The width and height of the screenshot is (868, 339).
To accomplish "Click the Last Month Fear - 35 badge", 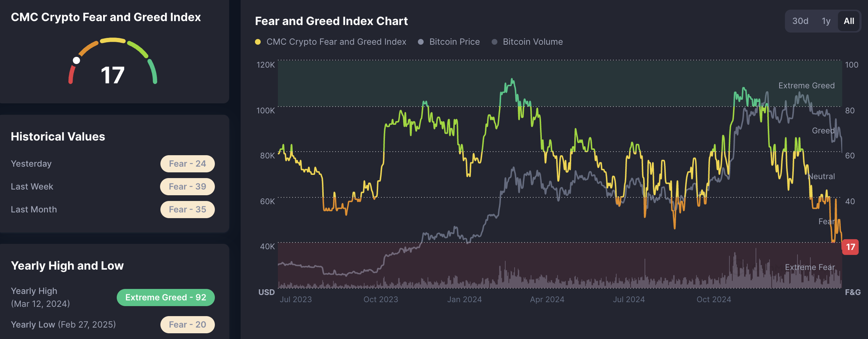I will (x=187, y=210).
